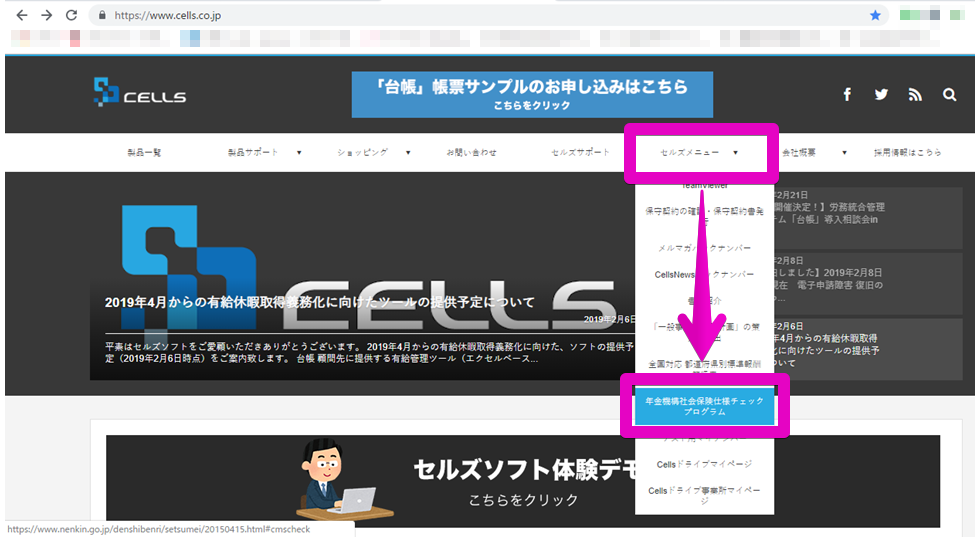Reload the page with the refresh icon
This screenshot has height=540, width=975.
click(x=72, y=15)
